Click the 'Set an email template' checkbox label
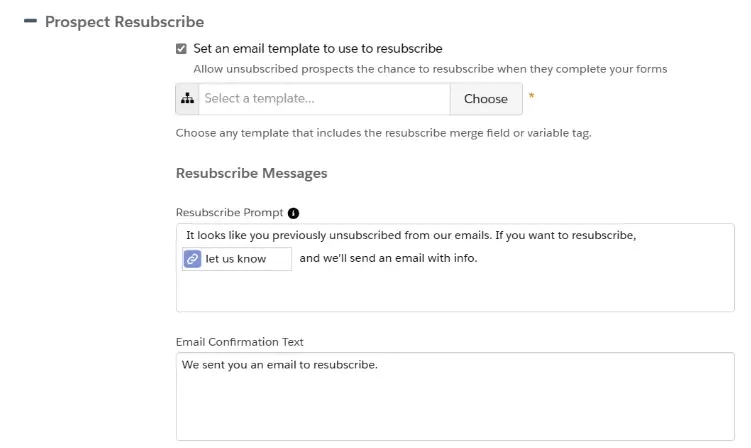Screen dimensions: 751x448 318,48
